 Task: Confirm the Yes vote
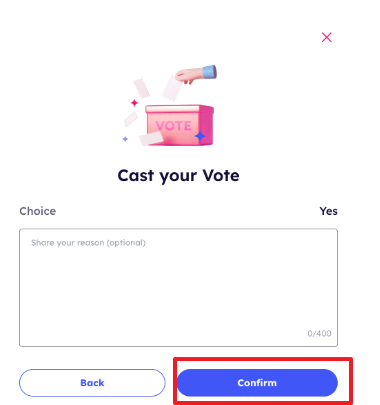tap(257, 383)
